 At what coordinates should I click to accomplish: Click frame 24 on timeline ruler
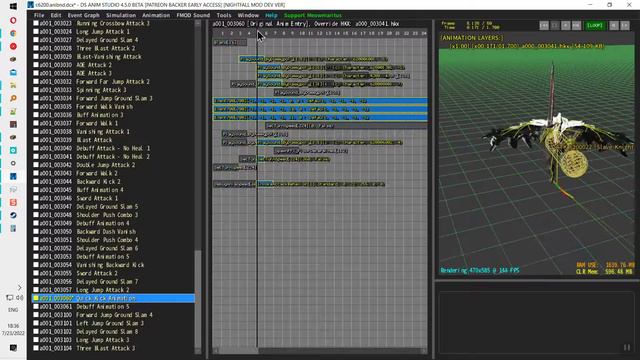[424, 33]
